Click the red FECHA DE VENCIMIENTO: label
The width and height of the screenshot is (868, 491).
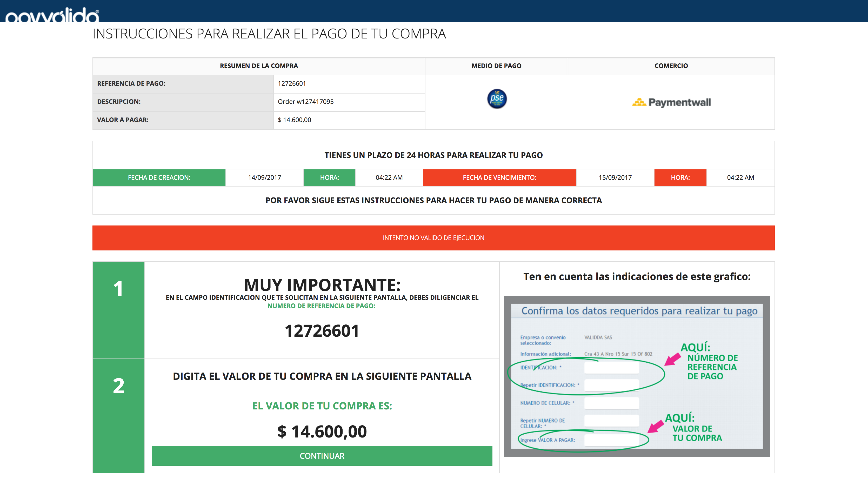pos(499,178)
